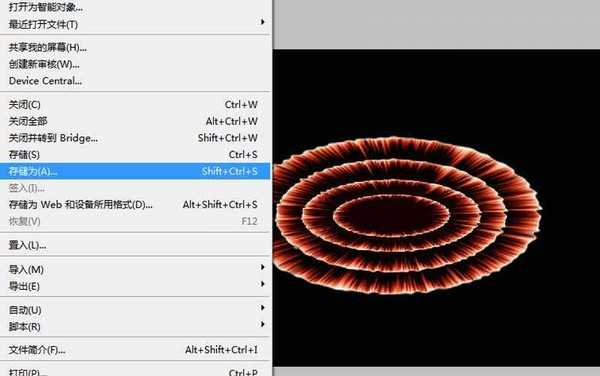
Task: Expand 导出(E) submenu
Action: [x=135, y=286]
